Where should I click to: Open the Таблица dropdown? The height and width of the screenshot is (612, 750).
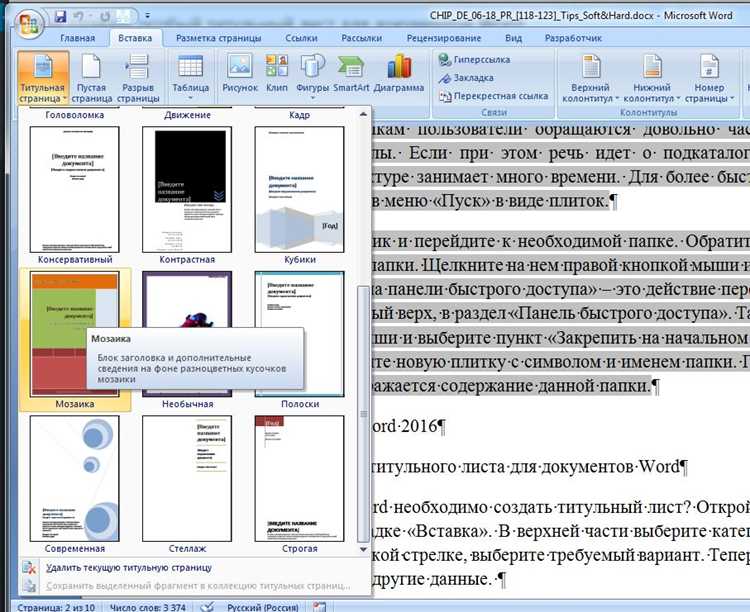[x=190, y=78]
